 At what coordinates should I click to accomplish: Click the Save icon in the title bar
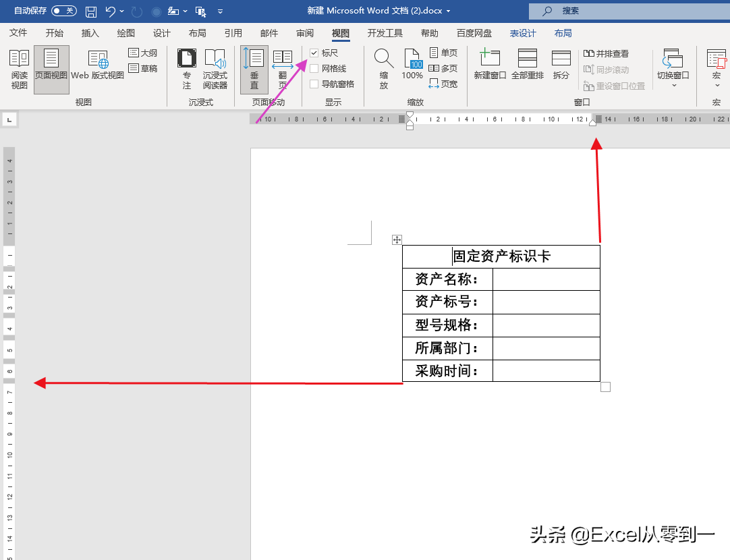point(91,11)
